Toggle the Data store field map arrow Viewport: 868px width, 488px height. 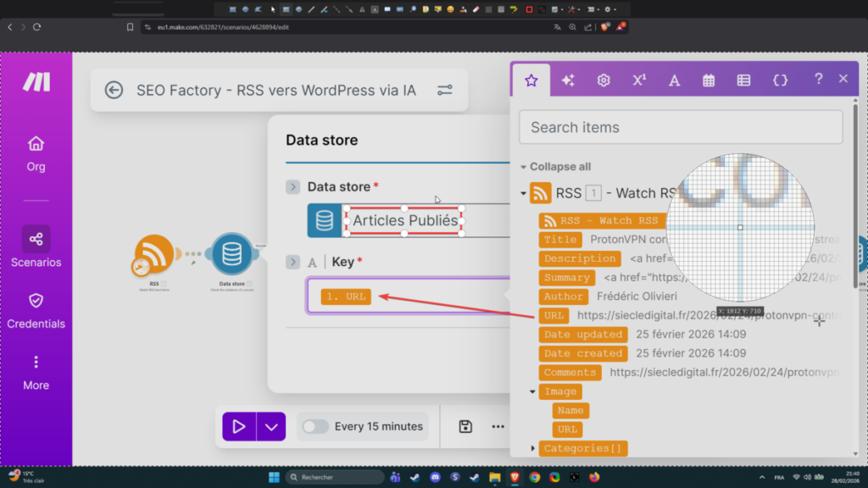293,186
